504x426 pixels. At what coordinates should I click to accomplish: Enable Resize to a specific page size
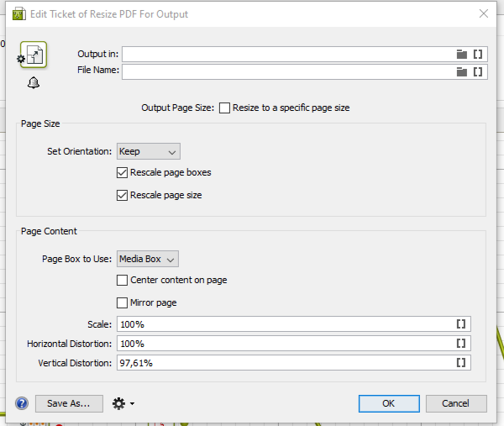pyautogui.click(x=224, y=108)
